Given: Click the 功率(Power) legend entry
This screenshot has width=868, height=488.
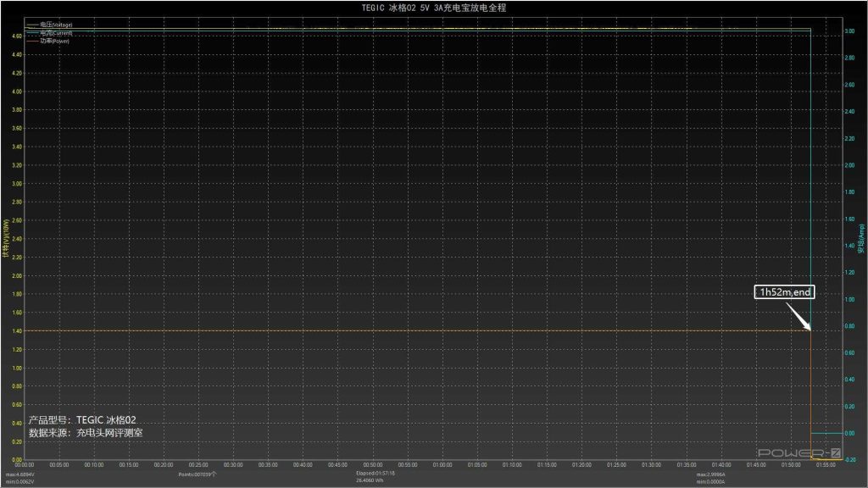Looking at the screenshot, I should click(47, 41).
